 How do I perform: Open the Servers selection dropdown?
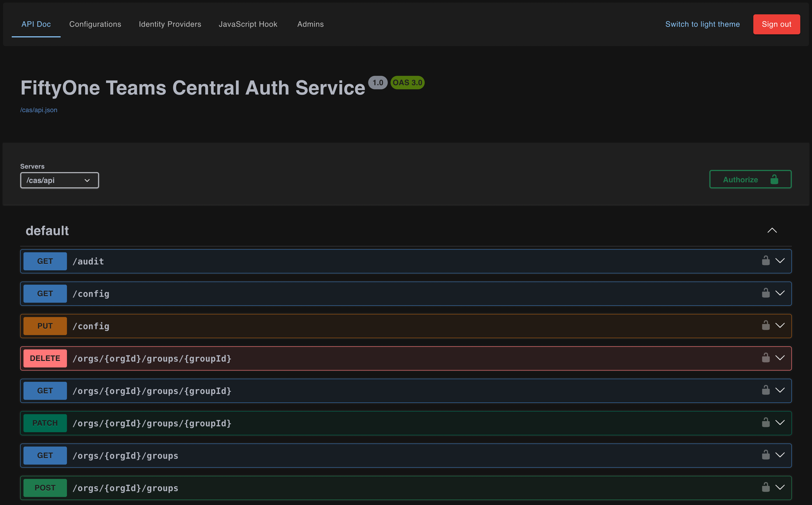click(x=60, y=180)
